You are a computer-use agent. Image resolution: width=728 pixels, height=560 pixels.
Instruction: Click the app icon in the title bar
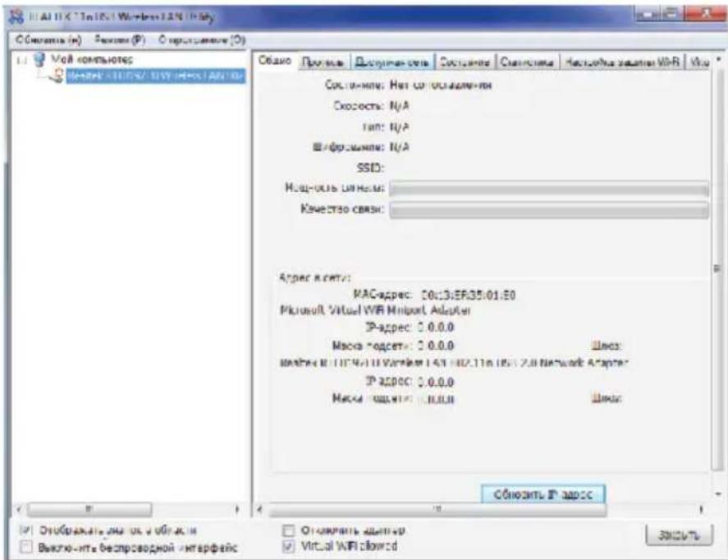(17, 17)
